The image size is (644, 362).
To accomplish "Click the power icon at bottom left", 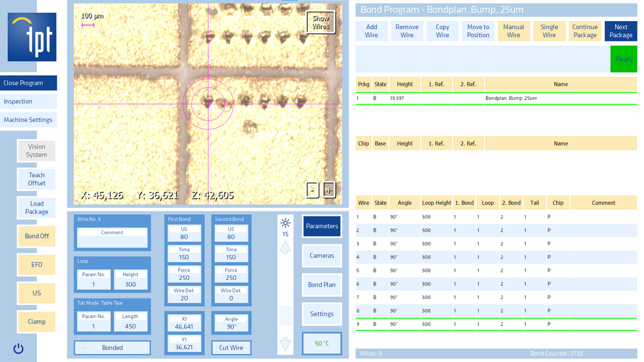I will coord(18,348).
